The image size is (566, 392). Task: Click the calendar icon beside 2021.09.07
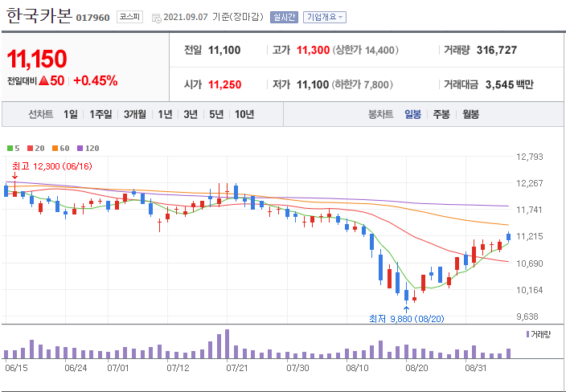click(156, 18)
